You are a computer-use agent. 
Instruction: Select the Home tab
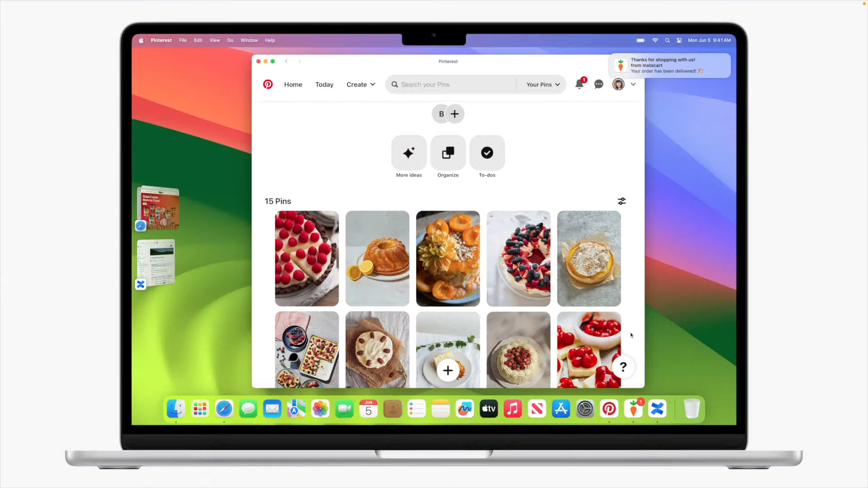point(292,84)
